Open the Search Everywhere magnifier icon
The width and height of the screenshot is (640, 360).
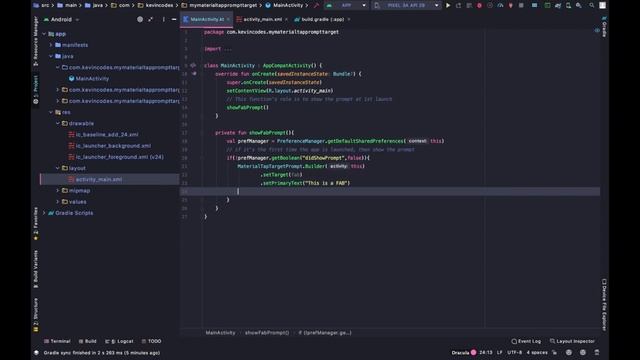click(x=591, y=5)
